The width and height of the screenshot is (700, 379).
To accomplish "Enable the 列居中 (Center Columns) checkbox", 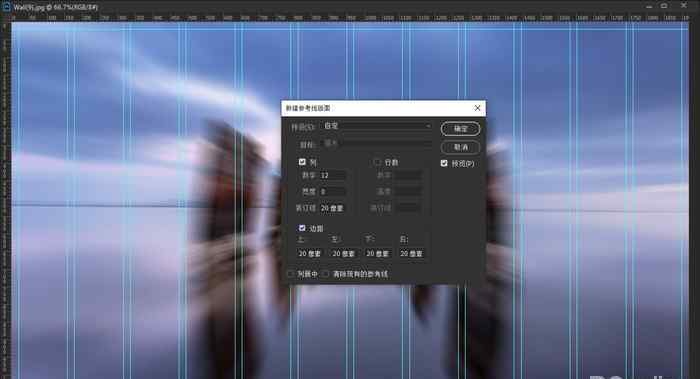I will tap(291, 274).
